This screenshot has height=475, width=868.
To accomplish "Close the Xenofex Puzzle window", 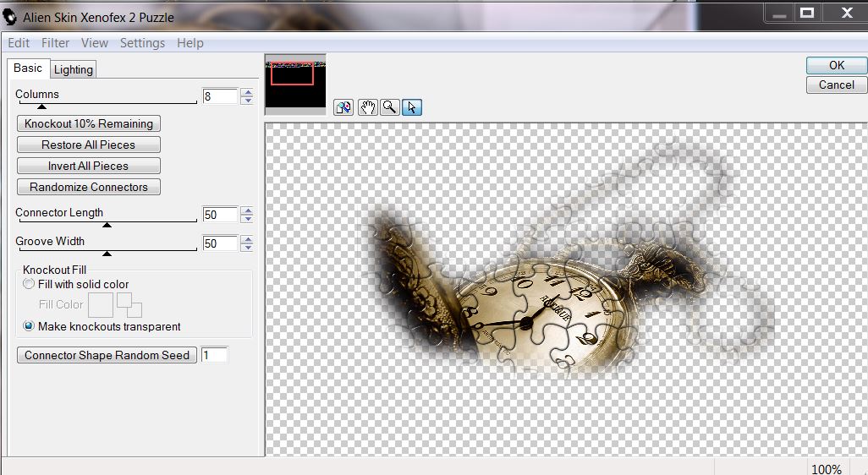I will [x=846, y=13].
